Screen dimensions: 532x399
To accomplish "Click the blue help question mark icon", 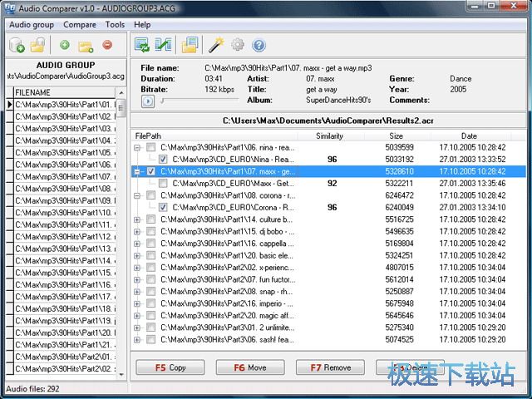I will click(x=259, y=45).
